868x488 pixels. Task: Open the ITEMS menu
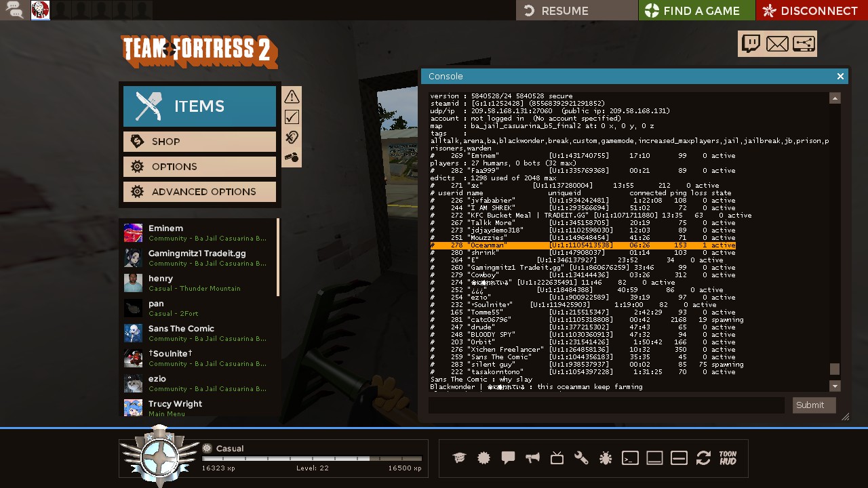click(199, 106)
